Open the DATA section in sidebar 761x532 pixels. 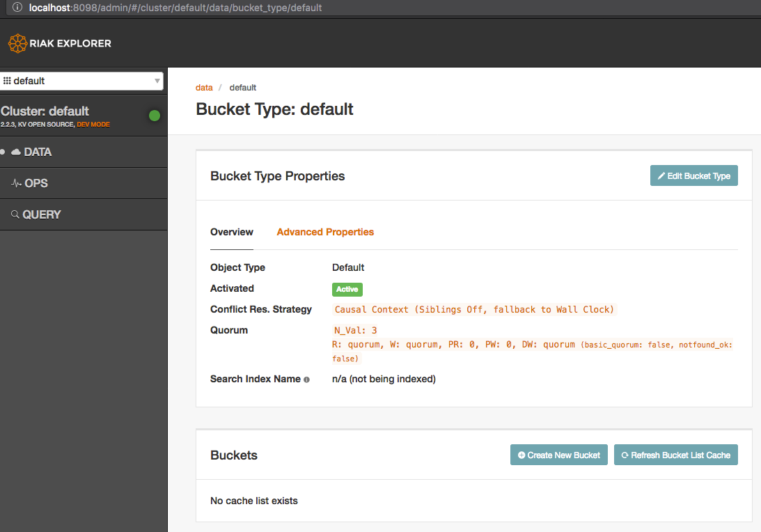pos(84,152)
